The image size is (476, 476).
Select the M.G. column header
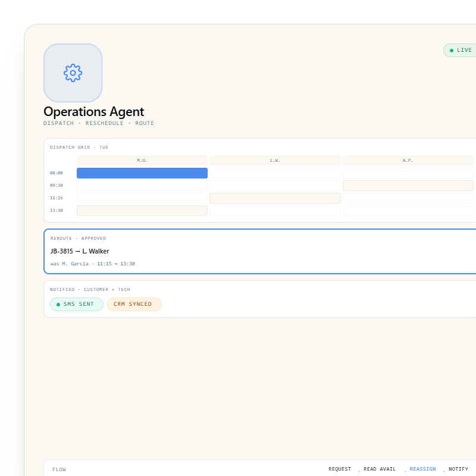click(x=142, y=160)
